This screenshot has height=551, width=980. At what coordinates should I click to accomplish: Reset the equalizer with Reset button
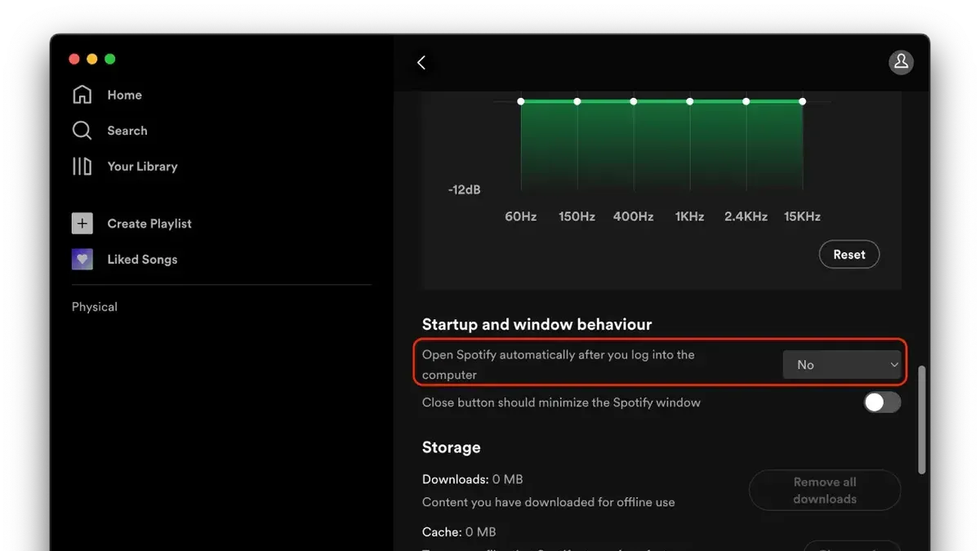(x=849, y=255)
